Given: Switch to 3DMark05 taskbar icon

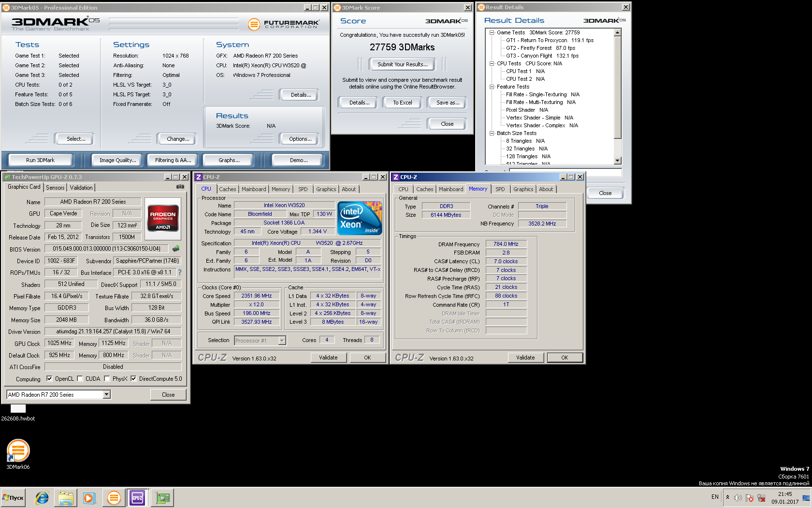Looking at the screenshot, I should pyautogui.click(x=114, y=497).
